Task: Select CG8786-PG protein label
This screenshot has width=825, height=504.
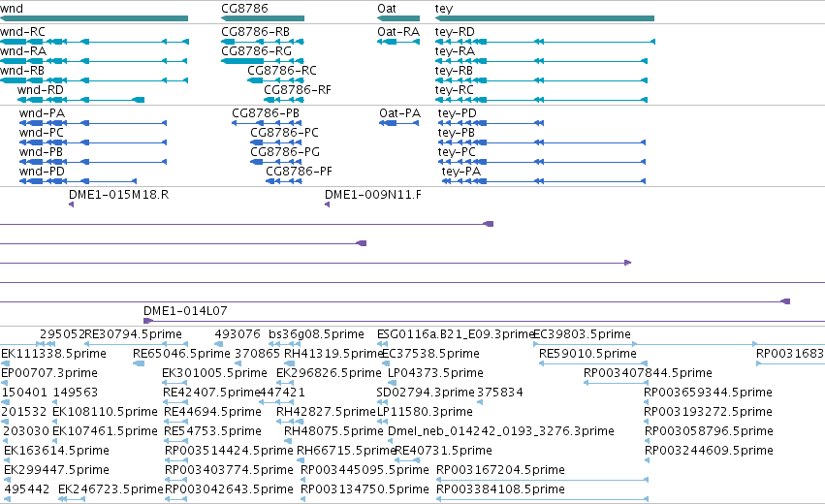Action: click(285, 152)
